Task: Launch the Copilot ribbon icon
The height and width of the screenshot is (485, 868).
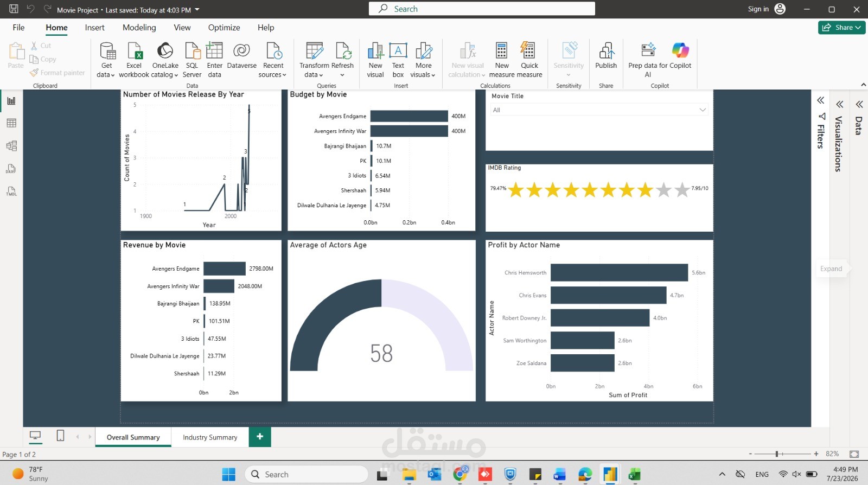Action: [680, 50]
